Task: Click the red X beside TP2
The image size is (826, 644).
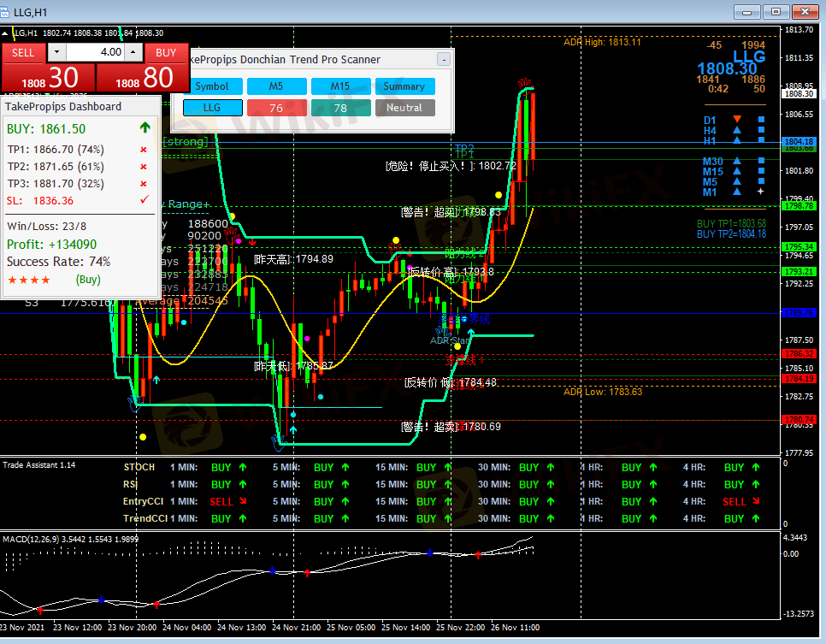Action: pos(143,167)
